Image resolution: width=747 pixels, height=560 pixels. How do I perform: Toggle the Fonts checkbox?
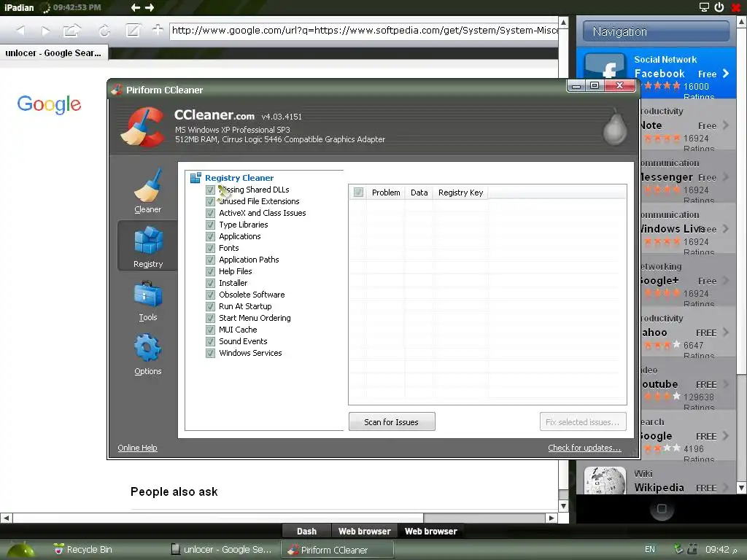(x=210, y=248)
